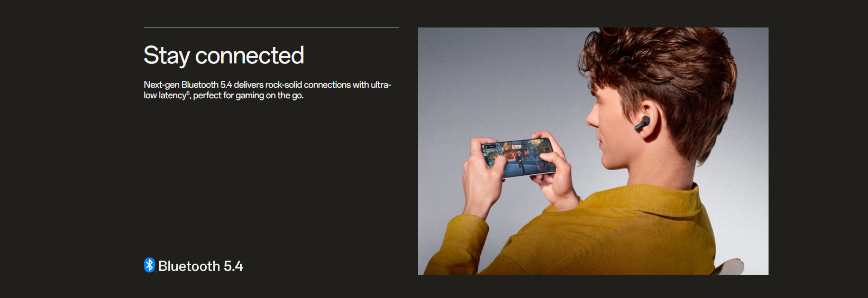Click the game screen on the smartphone
Viewport: 868px width, 298px height.
point(518,157)
